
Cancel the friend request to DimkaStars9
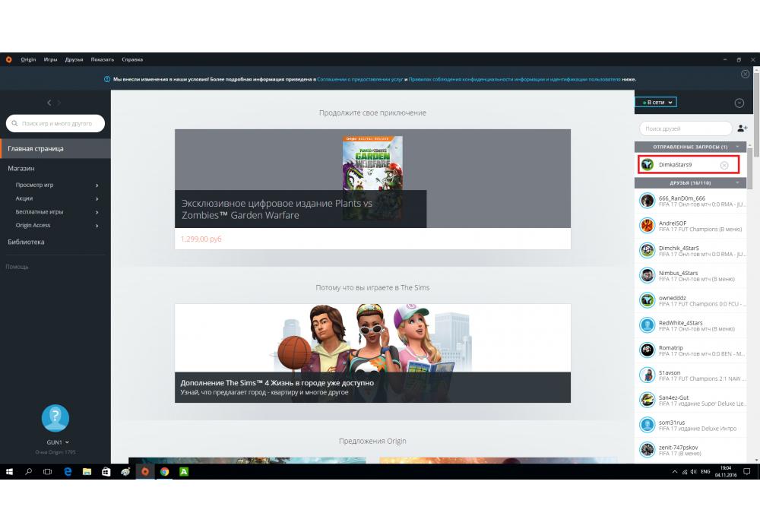[x=724, y=165]
